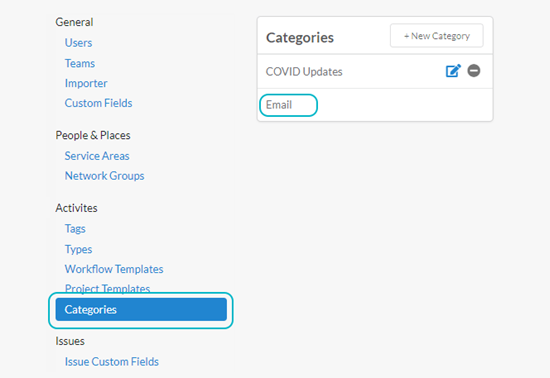Click the General section heading
550x378 pixels.
point(74,22)
